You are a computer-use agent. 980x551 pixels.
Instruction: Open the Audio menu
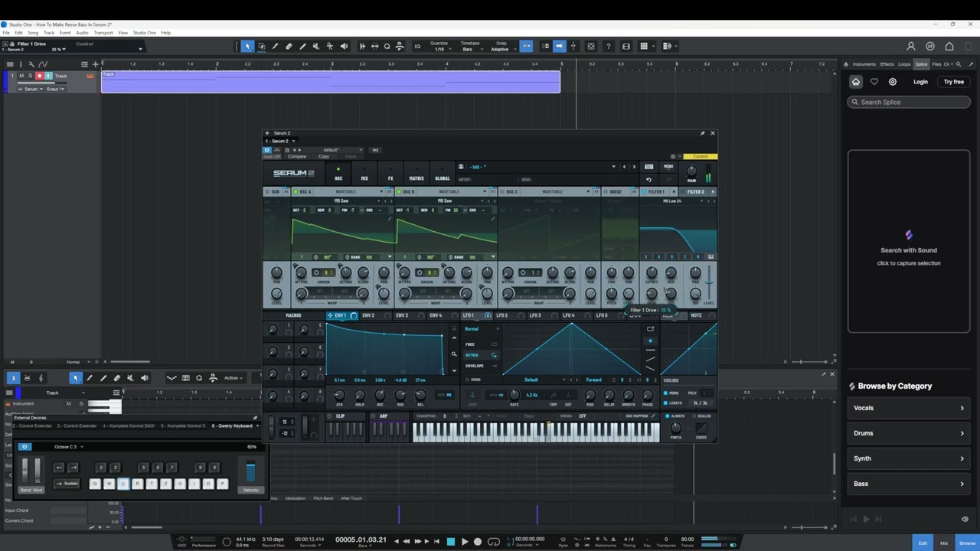tap(82, 33)
